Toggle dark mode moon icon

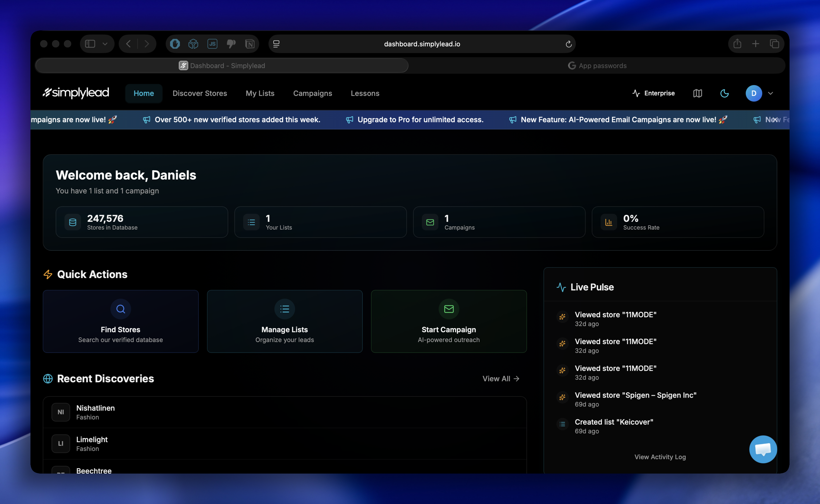click(724, 93)
